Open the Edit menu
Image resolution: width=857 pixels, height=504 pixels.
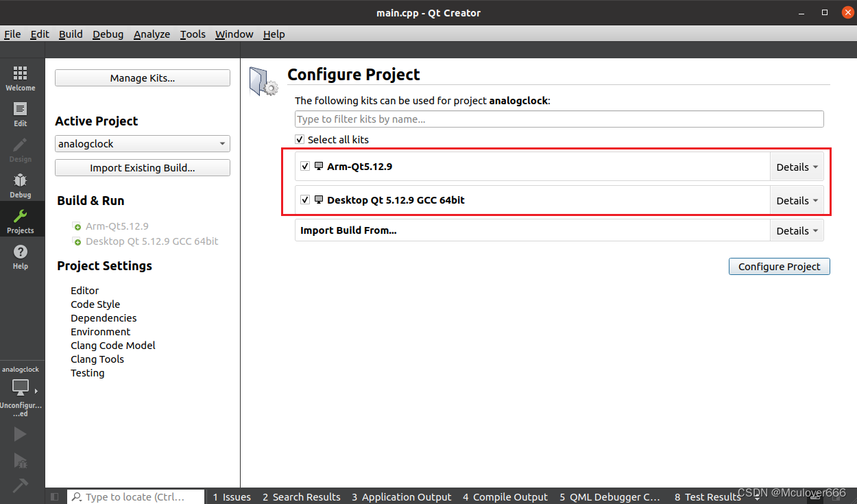(40, 34)
